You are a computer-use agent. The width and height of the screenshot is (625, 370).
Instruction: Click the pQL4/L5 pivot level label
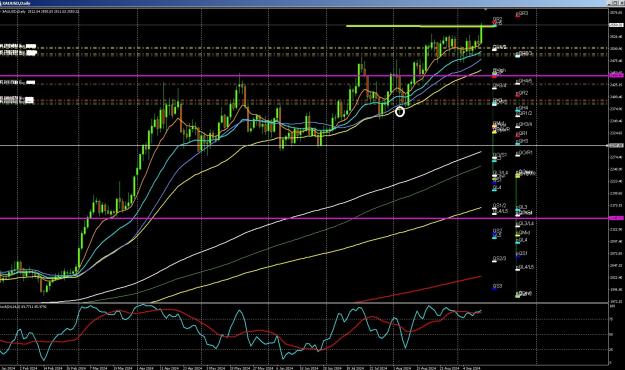click(526, 267)
